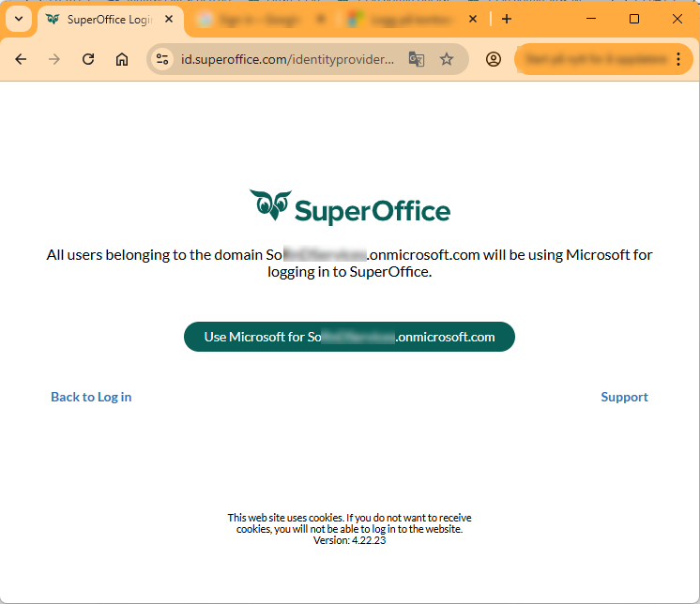Open site information icon in address bar
The image size is (700, 604).
click(162, 59)
